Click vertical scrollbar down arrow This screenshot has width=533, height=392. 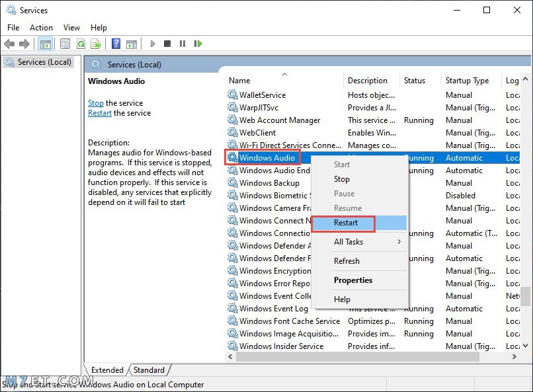[x=525, y=346]
